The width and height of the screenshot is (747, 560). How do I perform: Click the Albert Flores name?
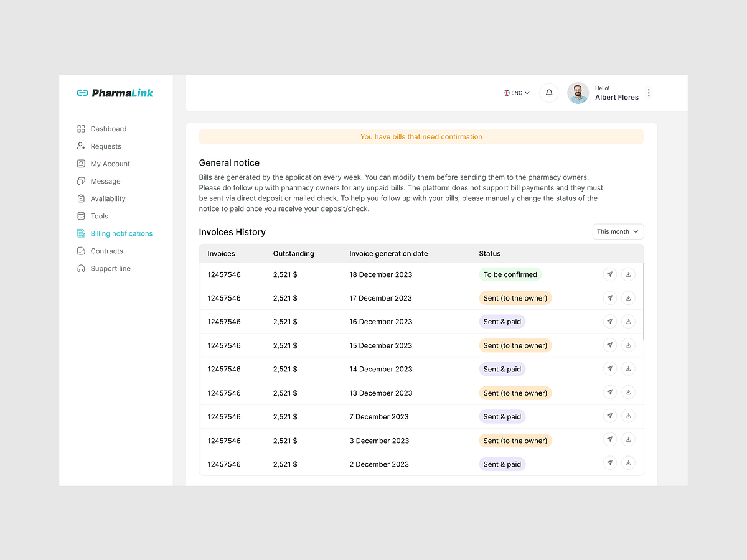[617, 97]
